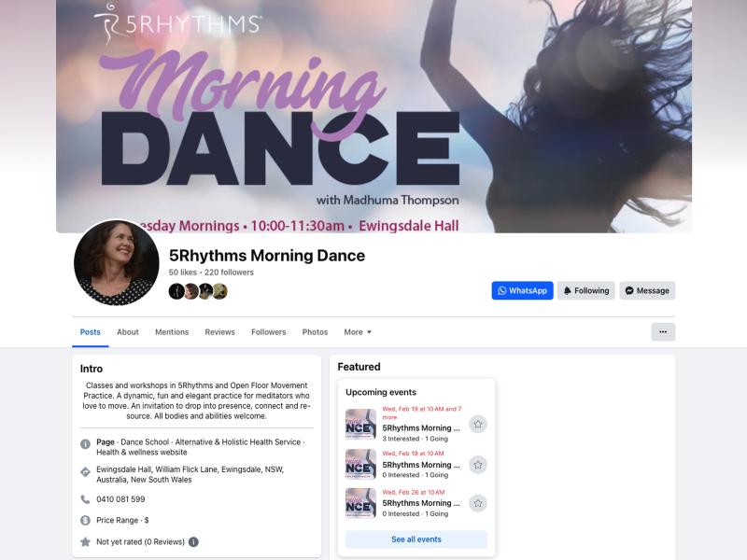Click Alternative & Holistic Health Service category
Image resolution: width=747 pixels, height=560 pixels.
click(x=238, y=441)
